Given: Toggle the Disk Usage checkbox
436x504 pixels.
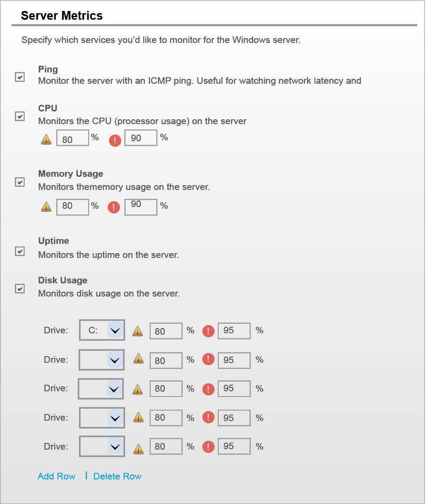Looking at the screenshot, I should coord(20,289).
